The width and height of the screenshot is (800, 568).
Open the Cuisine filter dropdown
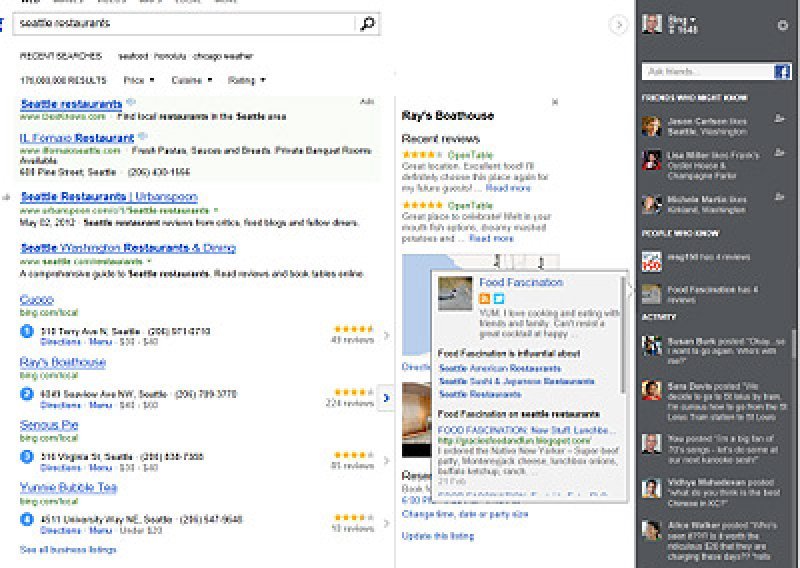pyautogui.click(x=192, y=80)
